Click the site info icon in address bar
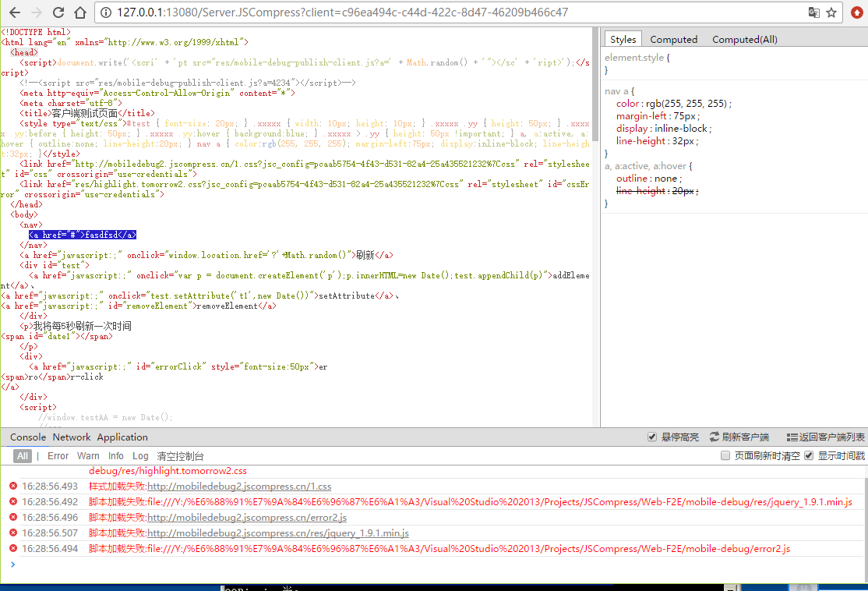 coord(106,12)
